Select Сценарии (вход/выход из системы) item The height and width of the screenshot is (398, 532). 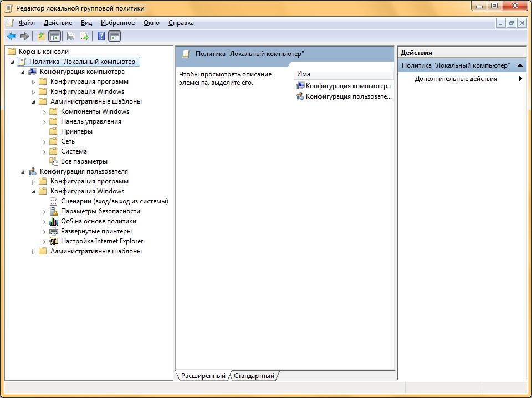[x=114, y=201]
